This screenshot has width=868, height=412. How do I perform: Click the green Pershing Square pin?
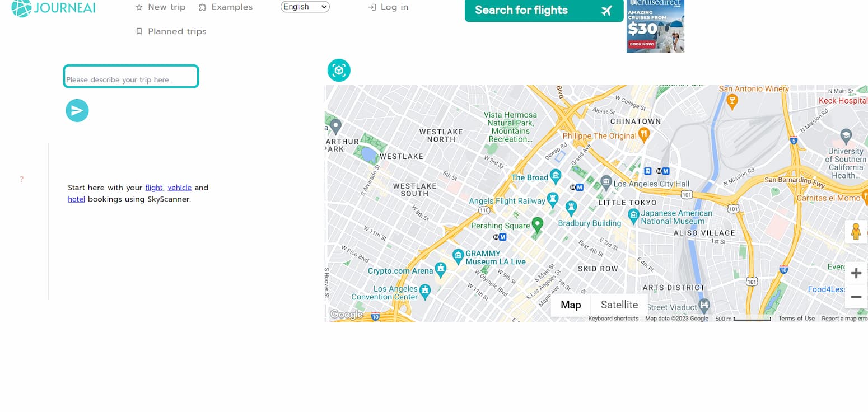pos(538,224)
